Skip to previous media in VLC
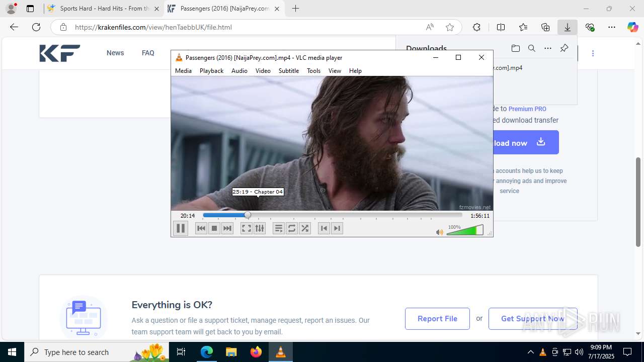 point(201,228)
